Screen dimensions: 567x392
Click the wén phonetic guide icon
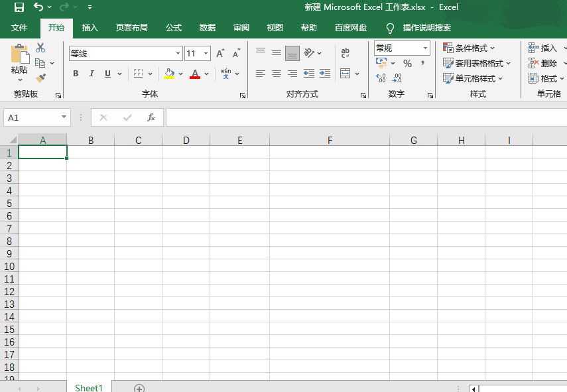coord(226,74)
